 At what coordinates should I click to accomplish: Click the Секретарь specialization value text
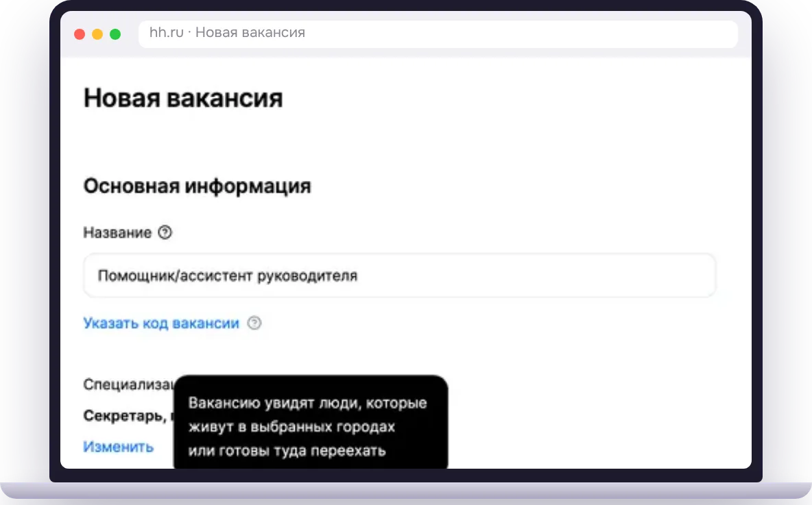point(128,415)
